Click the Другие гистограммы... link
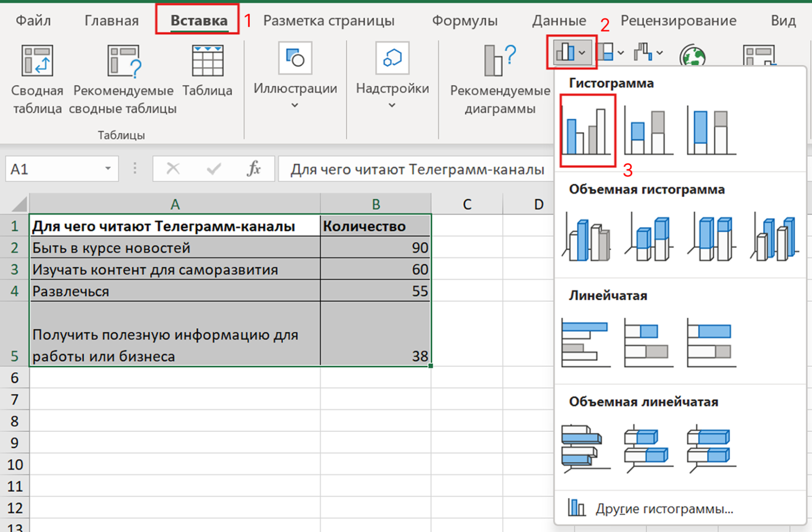Viewport: 812px width, 532px height. (664, 509)
